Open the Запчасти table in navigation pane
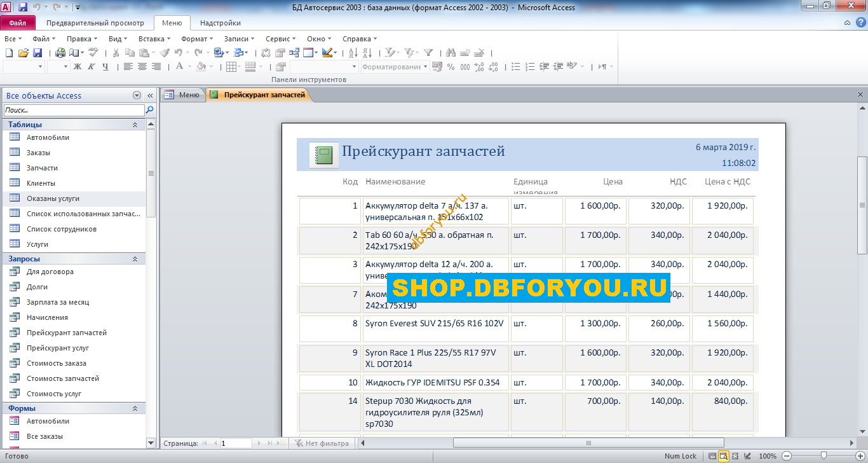This screenshot has height=463, width=868. pos(42,168)
